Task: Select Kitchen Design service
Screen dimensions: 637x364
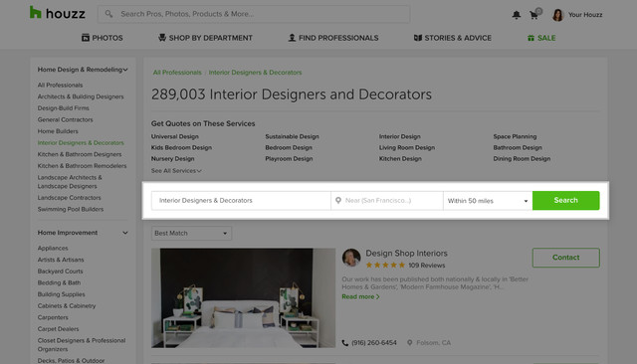Action: tap(400, 159)
